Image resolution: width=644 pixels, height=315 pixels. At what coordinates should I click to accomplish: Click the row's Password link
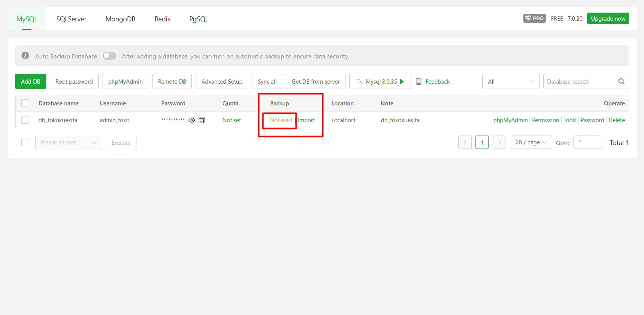coord(592,120)
